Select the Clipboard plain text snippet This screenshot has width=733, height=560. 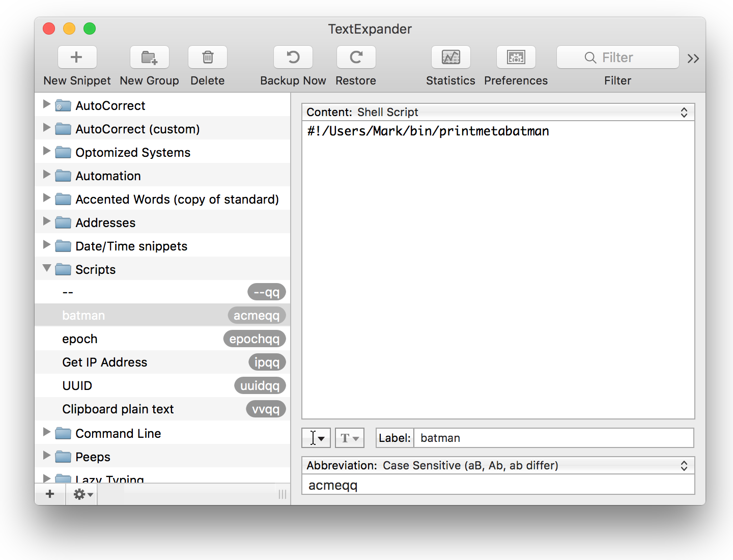point(162,409)
